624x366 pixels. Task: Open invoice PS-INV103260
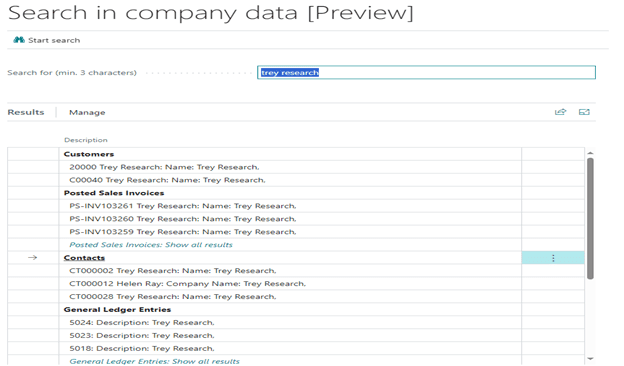(183, 219)
